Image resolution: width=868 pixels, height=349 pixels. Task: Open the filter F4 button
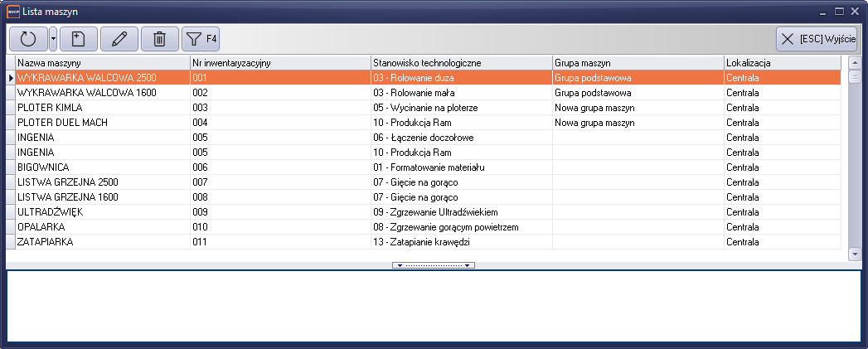[x=200, y=38]
